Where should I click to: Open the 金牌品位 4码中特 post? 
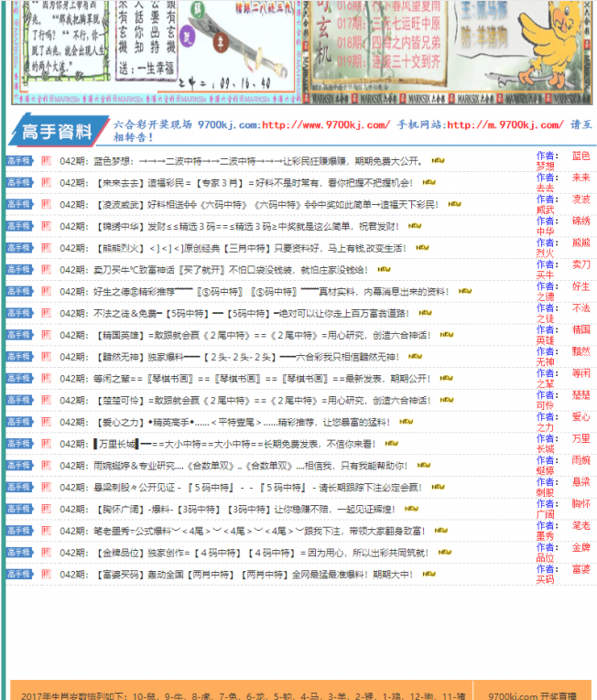(244, 553)
